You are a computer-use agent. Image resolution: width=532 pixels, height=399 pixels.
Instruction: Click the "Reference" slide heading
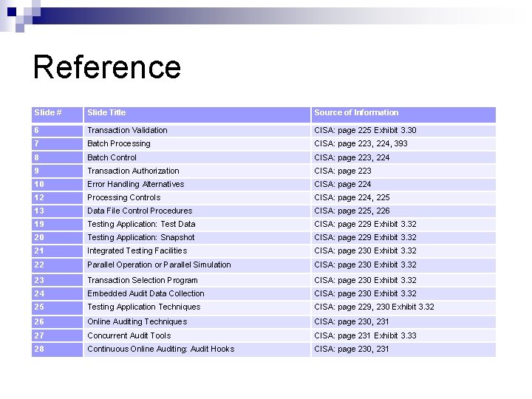coord(107,66)
